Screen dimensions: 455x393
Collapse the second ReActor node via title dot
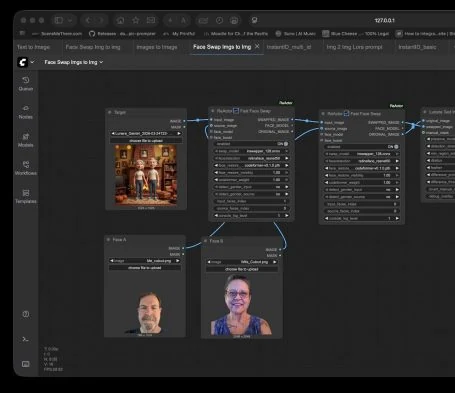tap(323, 114)
